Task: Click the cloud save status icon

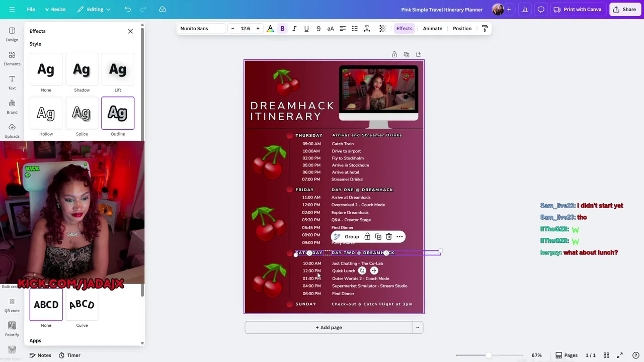Action: pos(163,10)
